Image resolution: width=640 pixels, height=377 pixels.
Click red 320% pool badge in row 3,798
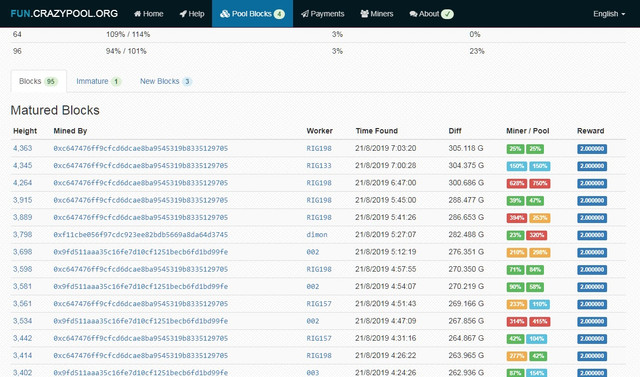pos(536,235)
